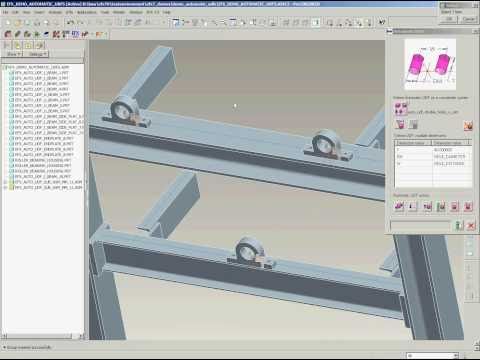The width and height of the screenshot is (480, 360).
Task: Open the Settings dropdown above the model tree
Action: [x=37, y=54]
